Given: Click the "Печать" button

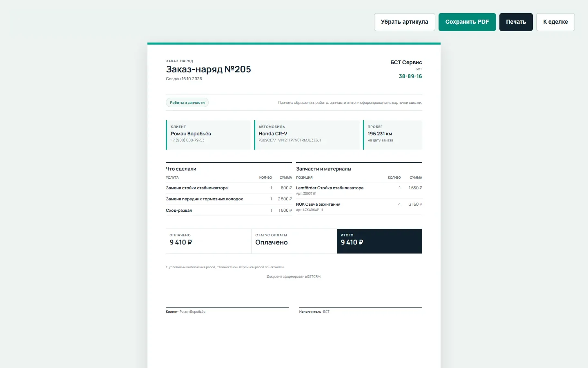Looking at the screenshot, I should (x=516, y=22).
